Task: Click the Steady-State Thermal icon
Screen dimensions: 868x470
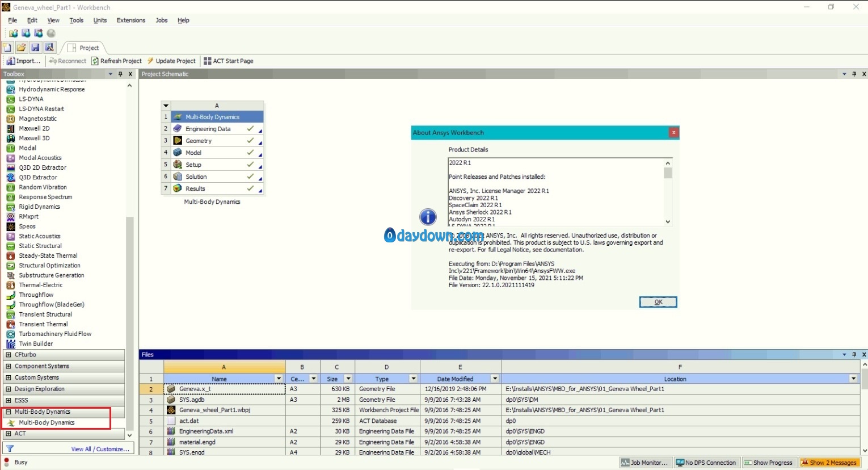Action: [x=10, y=256]
